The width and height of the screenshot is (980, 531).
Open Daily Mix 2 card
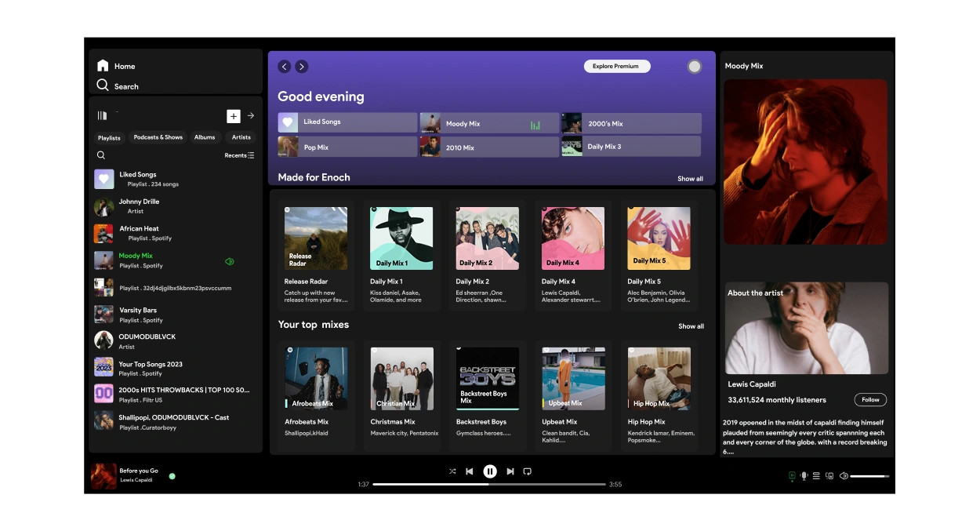coord(487,255)
